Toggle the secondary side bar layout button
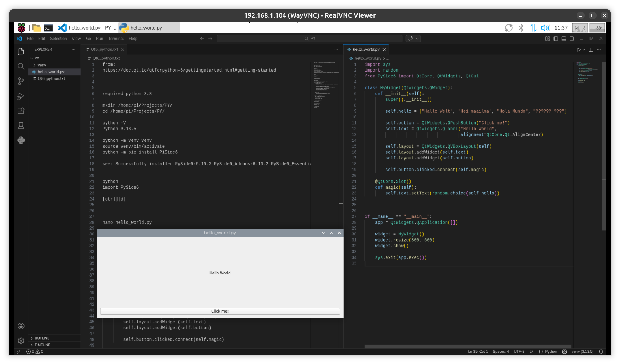 [572, 39]
